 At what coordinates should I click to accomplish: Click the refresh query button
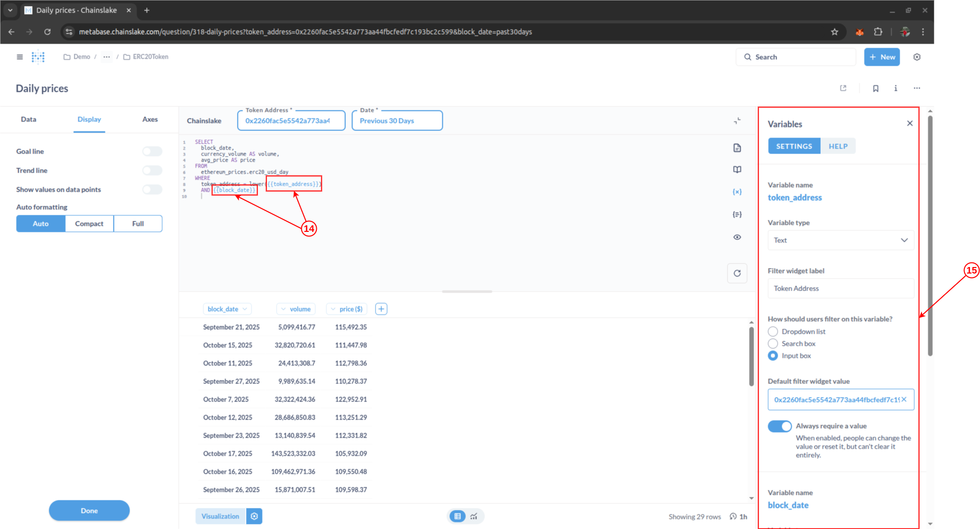tap(737, 273)
